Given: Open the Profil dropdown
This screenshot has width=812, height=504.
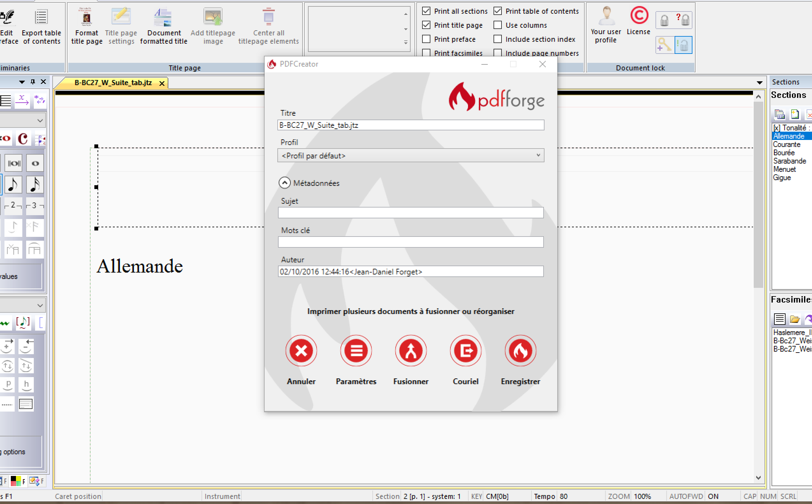Looking at the screenshot, I should click(410, 155).
